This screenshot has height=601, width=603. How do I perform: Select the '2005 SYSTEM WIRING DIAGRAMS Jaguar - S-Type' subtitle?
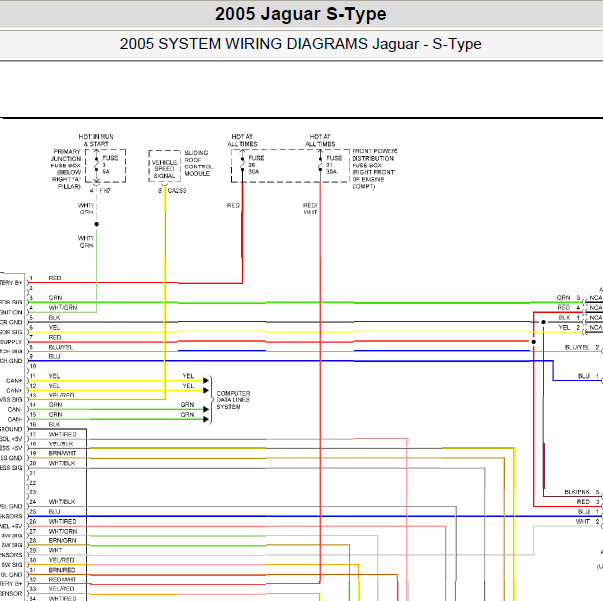pyautogui.click(x=300, y=44)
